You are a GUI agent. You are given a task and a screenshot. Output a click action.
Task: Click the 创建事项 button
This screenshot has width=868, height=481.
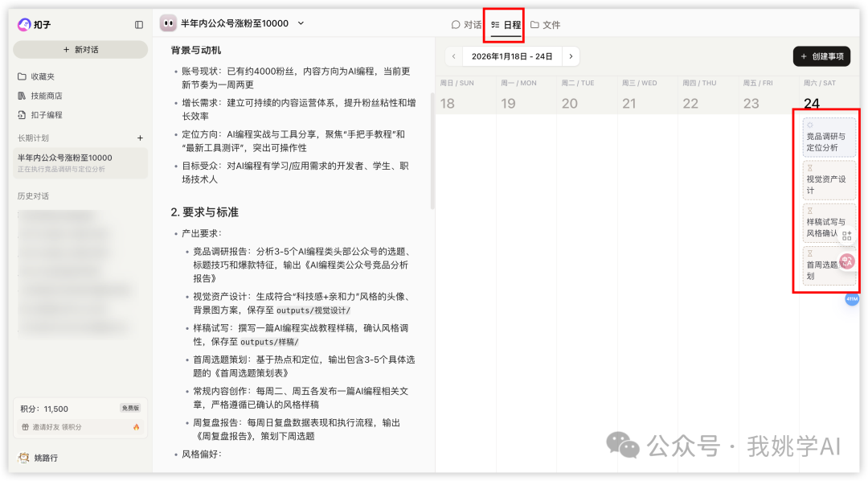pyautogui.click(x=821, y=56)
